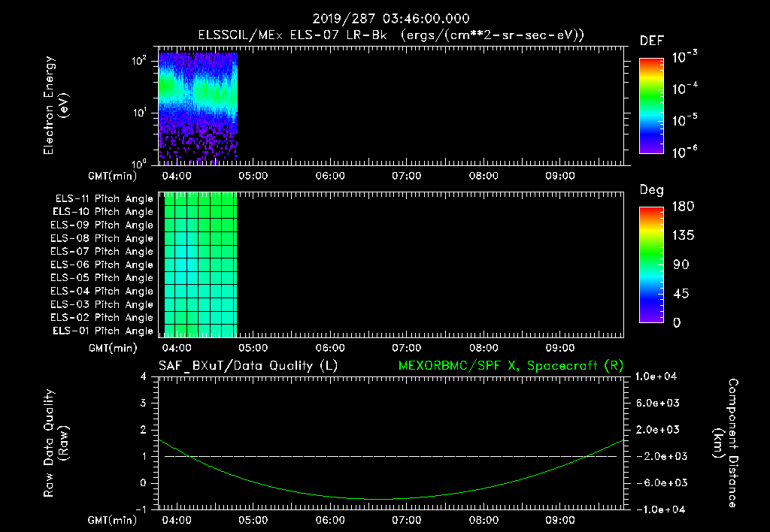Click the ELS-04 Pitch Angle row label
This screenshot has height=532, width=770.
[102, 291]
